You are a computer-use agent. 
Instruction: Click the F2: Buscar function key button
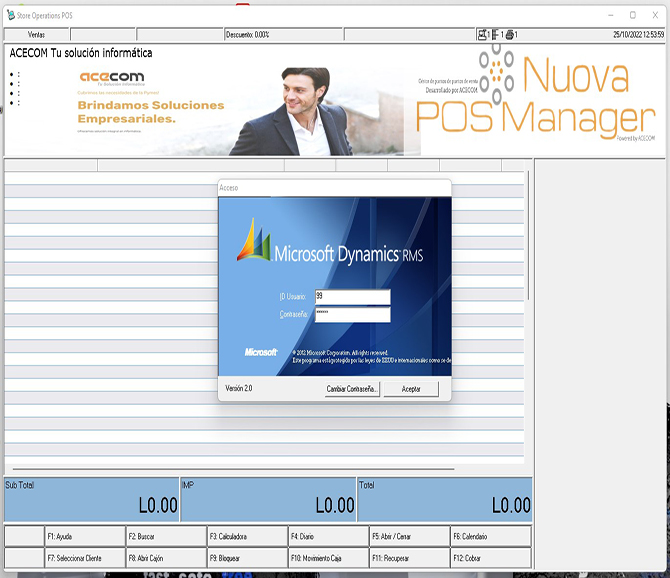(166, 537)
